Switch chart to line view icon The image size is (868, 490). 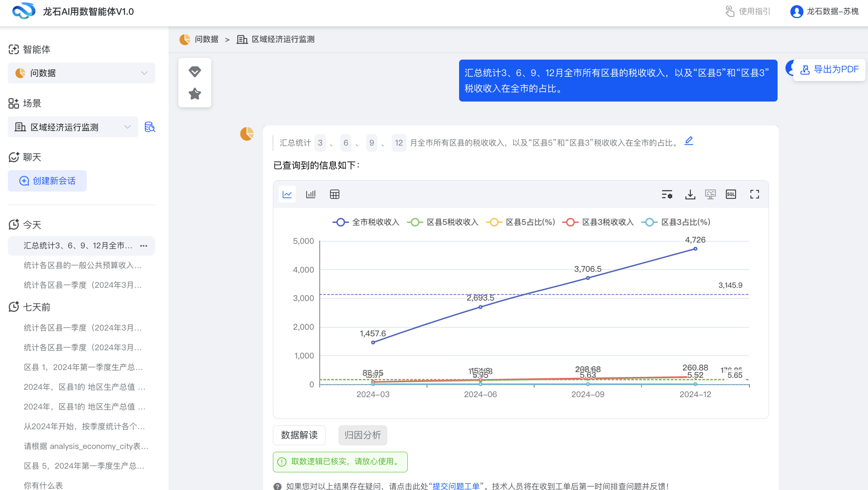(x=287, y=194)
